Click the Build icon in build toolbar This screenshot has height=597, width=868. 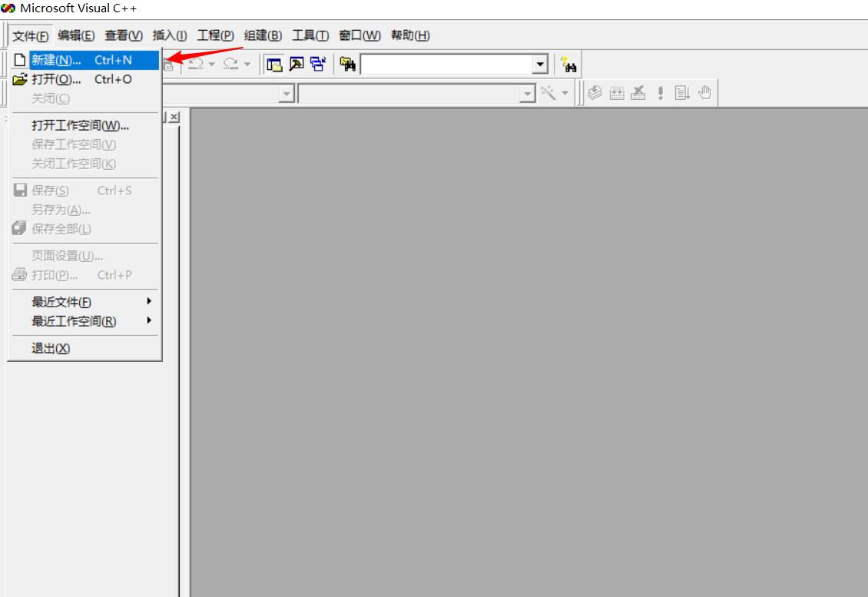coord(617,93)
